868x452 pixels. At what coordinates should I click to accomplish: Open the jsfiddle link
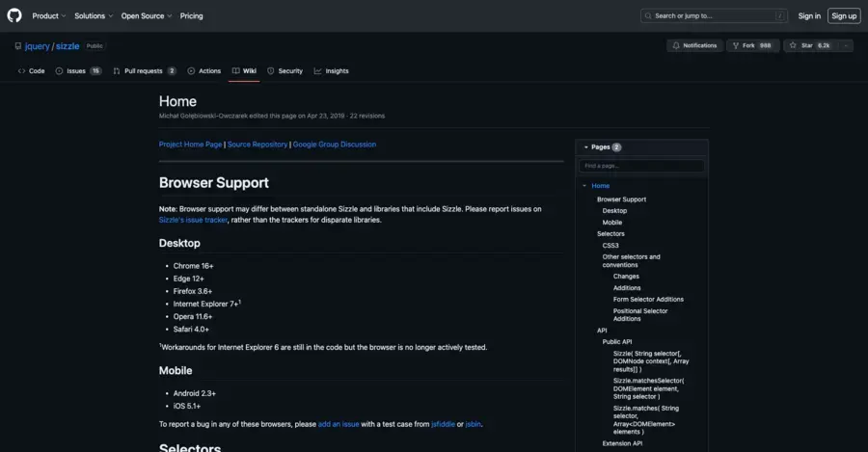(443, 424)
